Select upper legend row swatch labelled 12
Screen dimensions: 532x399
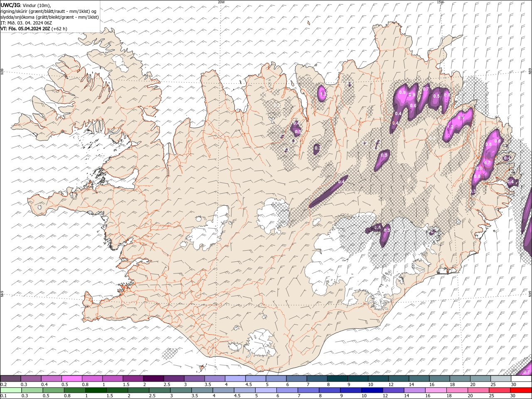(x=399, y=379)
